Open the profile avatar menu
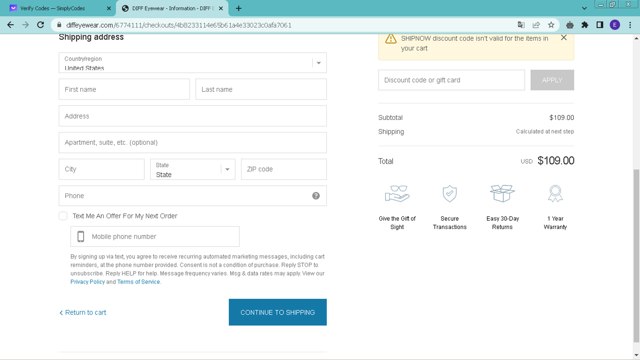 tap(615, 25)
